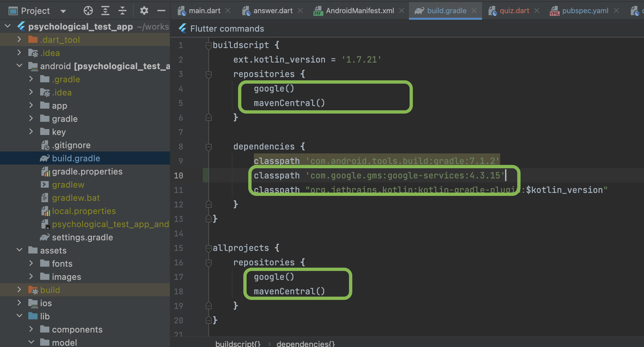Fold dependencies block on line 8
The width and height of the screenshot is (644, 347).
tap(208, 147)
